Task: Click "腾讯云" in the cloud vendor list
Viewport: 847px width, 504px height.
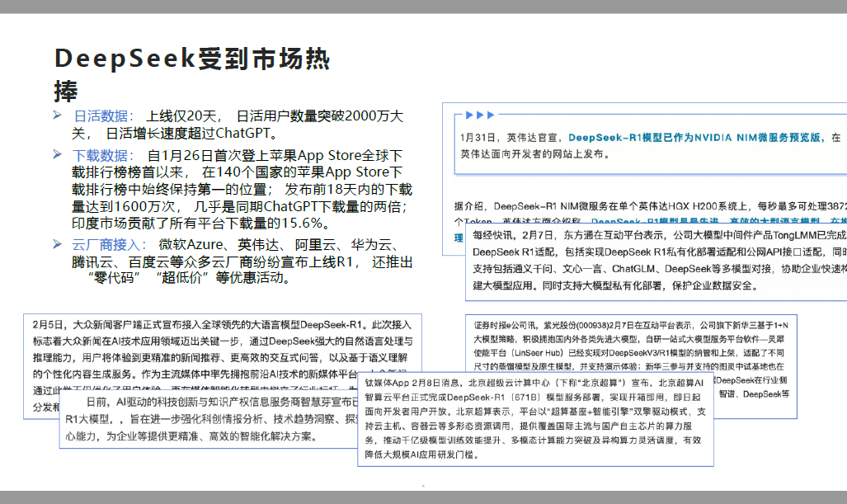Action: coord(92,262)
